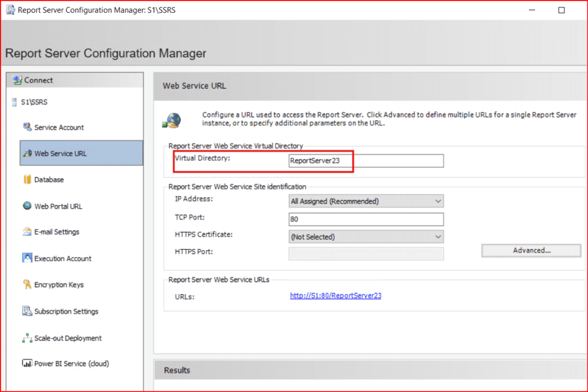Click the Connect icon in sidebar
The height and width of the screenshot is (392, 588).
point(17,80)
